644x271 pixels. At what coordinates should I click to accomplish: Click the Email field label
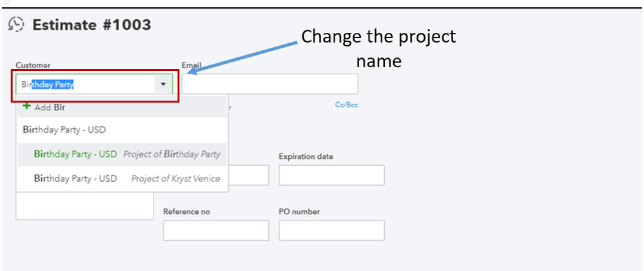click(x=191, y=65)
